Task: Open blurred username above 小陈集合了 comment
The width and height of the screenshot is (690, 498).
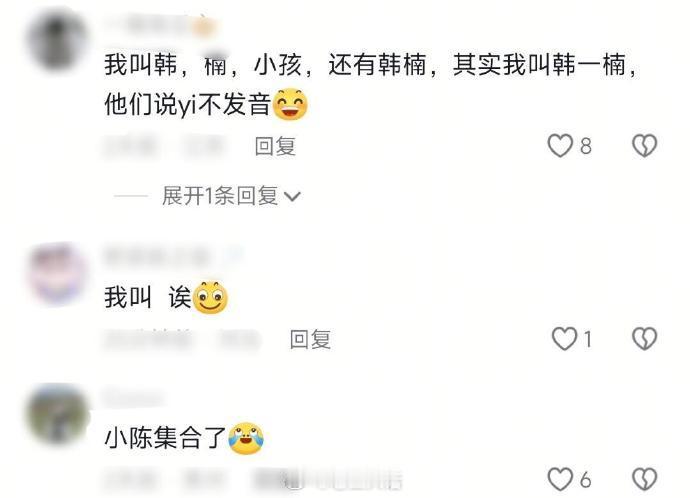Action: 133,398
